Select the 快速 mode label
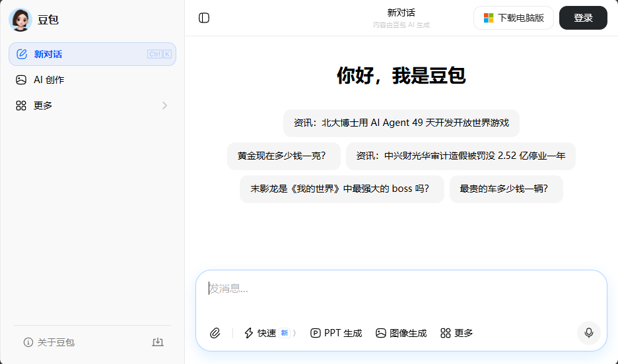This screenshot has width=618, height=364. 267,333
